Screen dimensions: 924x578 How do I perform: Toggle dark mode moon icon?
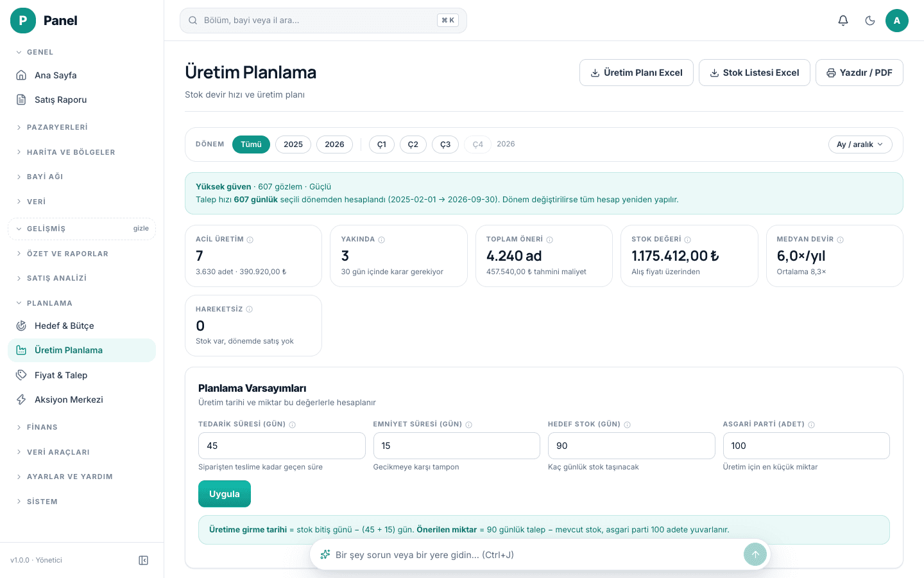pyautogui.click(x=870, y=21)
